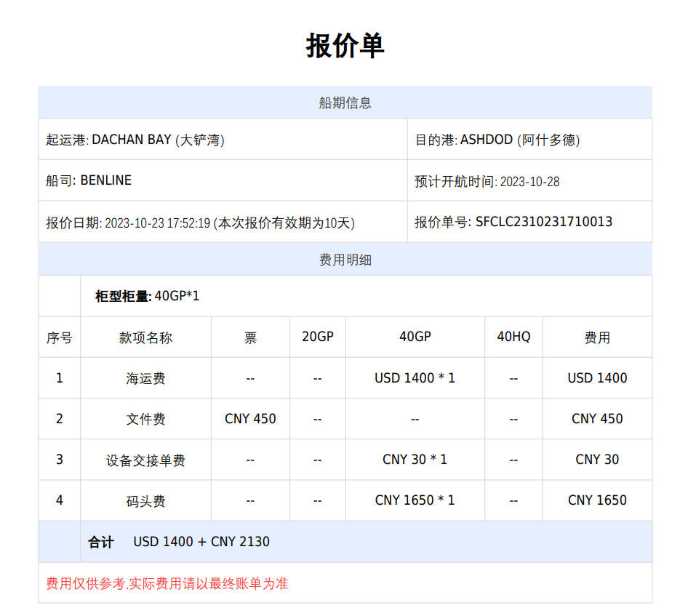Click the 文件费 CNY 450 票 cell

click(x=250, y=419)
